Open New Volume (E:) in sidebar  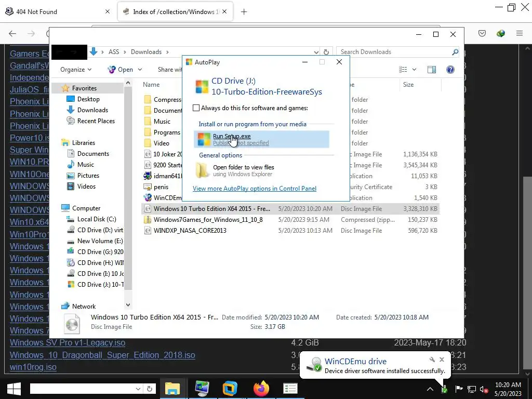point(100,241)
